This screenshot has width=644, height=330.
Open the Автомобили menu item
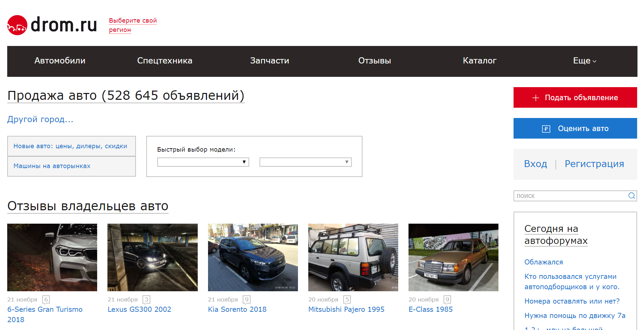click(60, 61)
